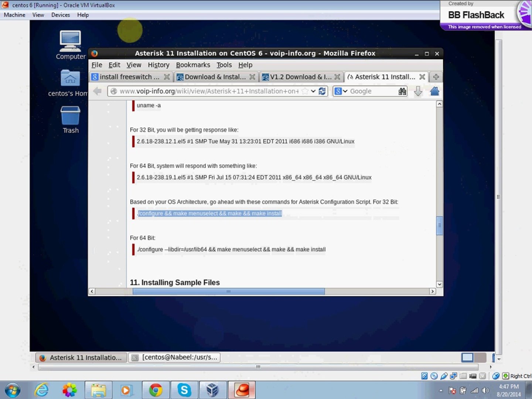
Task: Click VirtualBox mouse integration status icon
Action: point(496,376)
